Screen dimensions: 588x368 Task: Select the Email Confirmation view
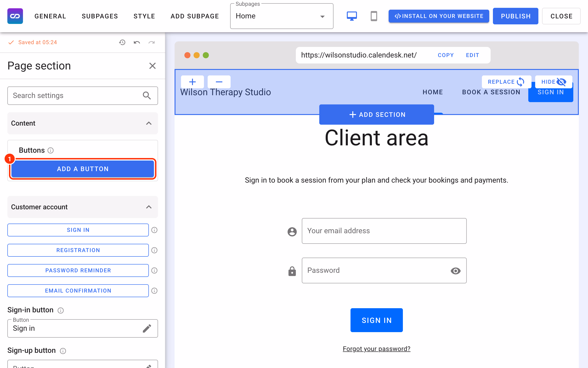point(78,290)
